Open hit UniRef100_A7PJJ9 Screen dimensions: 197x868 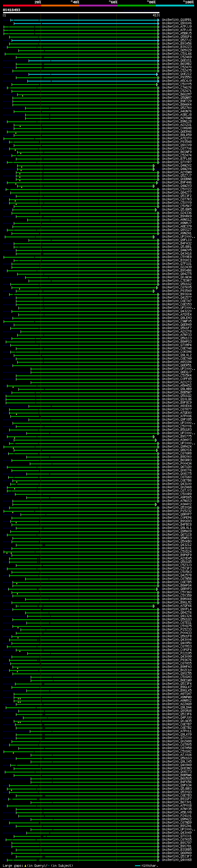point(176,26)
